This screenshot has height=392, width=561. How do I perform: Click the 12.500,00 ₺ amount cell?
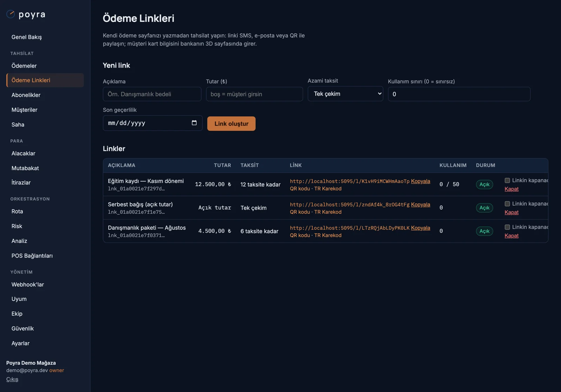[x=213, y=184]
